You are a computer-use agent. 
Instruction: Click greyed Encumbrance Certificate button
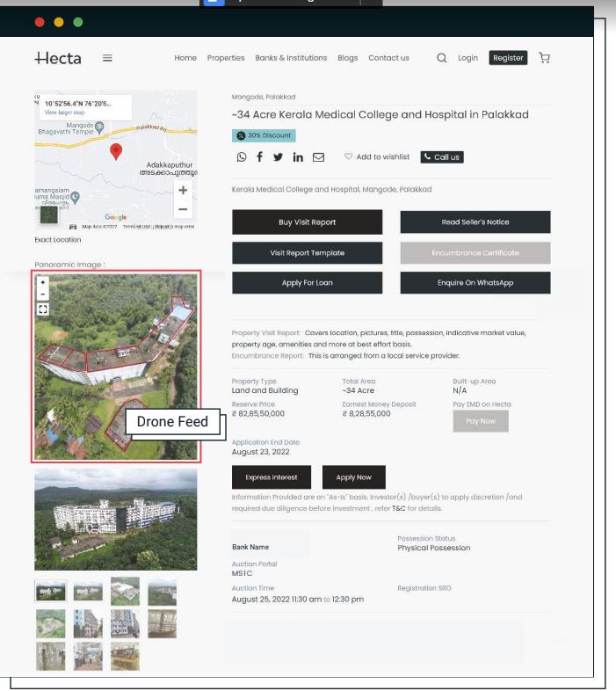(475, 253)
